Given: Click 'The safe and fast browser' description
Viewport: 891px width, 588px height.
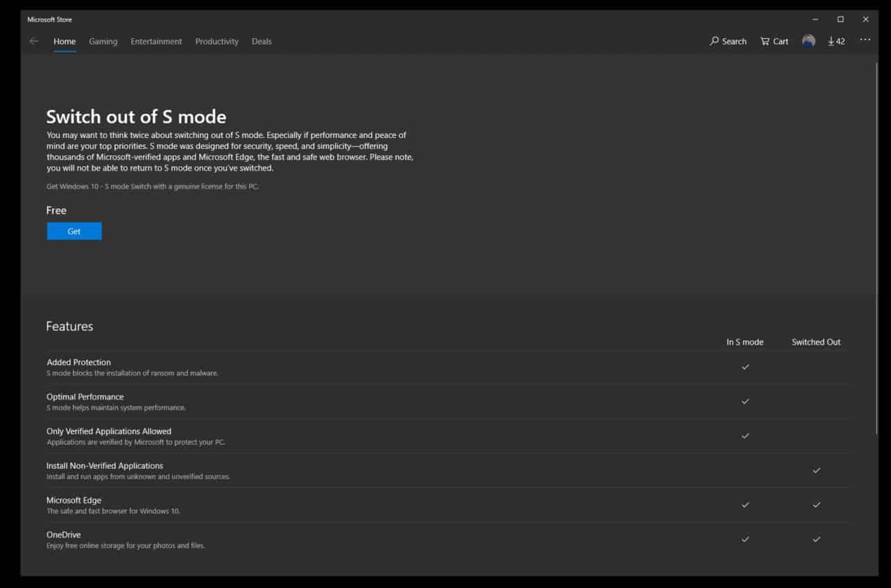Looking at the screenshot, I should pyautogui.click(x=113, y=511).
